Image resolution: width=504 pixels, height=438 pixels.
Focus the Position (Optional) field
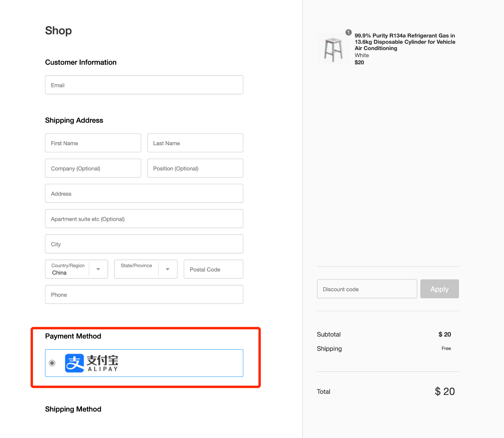tap(195, 168)
